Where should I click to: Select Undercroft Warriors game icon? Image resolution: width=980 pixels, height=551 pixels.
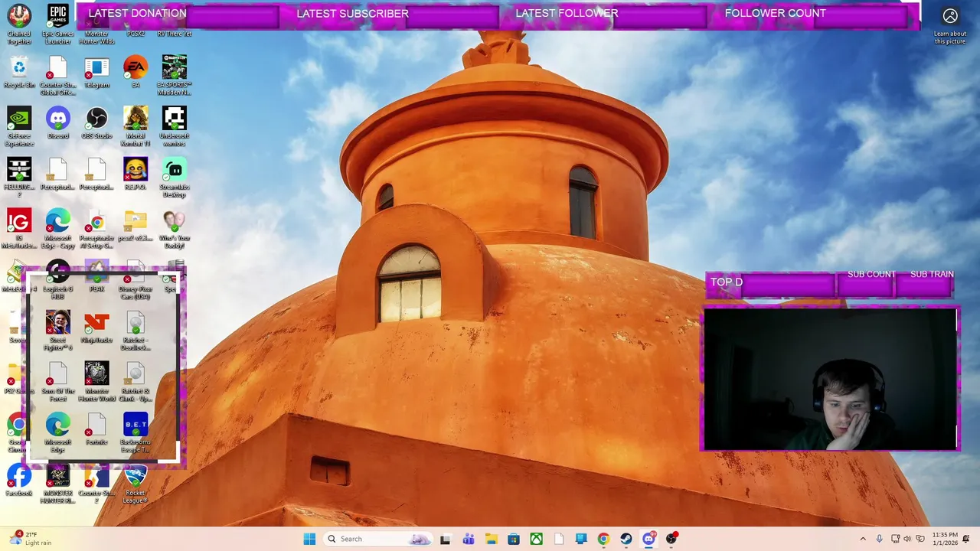coord(175,126)
